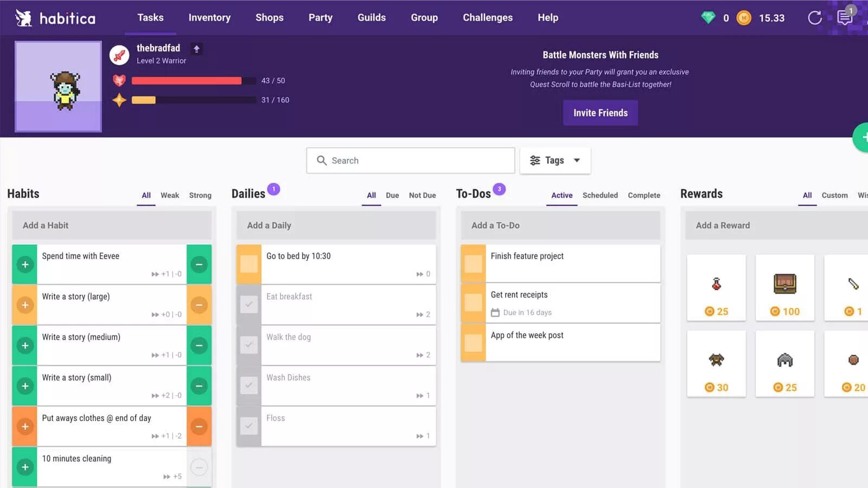Click the experience star icon
Viewport: 868px width, 488px height.
119,100
